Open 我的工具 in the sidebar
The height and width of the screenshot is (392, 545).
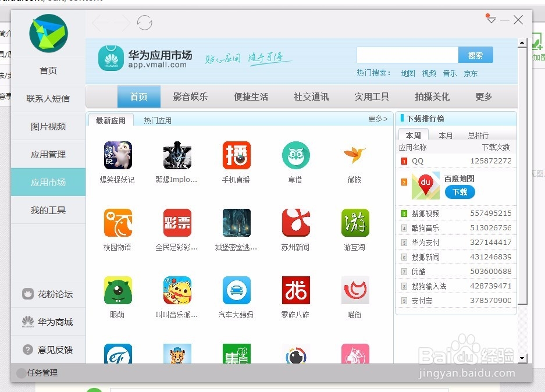click(x=48, y=210)
